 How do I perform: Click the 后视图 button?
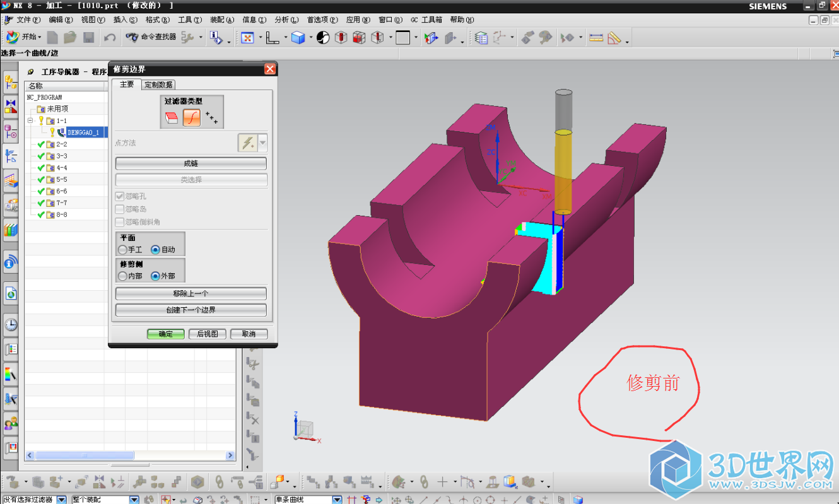click(x=208, y=334)
